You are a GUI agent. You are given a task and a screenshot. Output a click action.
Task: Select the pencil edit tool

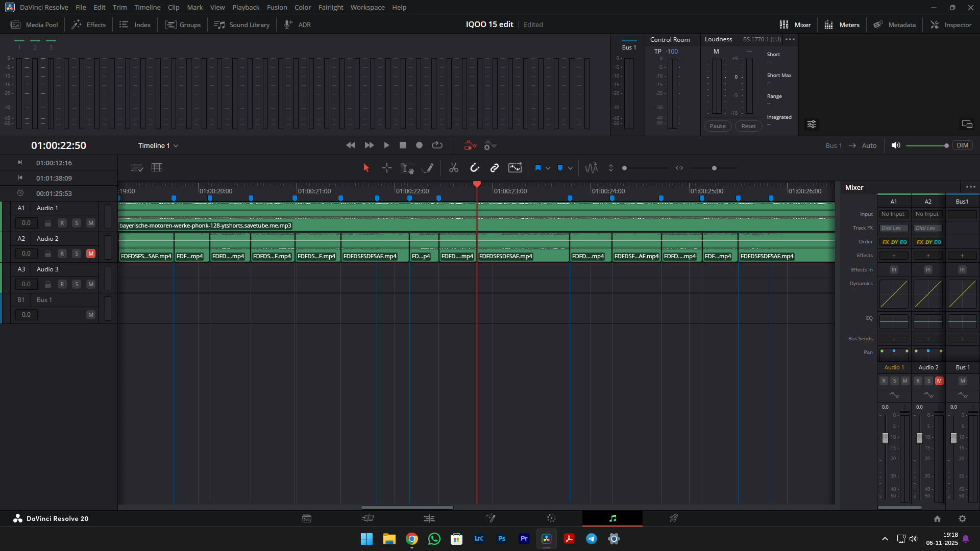(429, 168)
